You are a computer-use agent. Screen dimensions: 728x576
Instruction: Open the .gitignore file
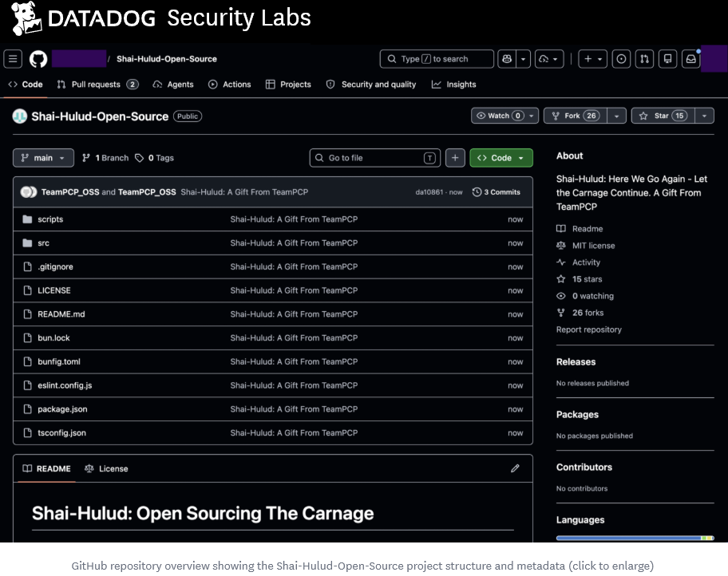click(55, 266)
